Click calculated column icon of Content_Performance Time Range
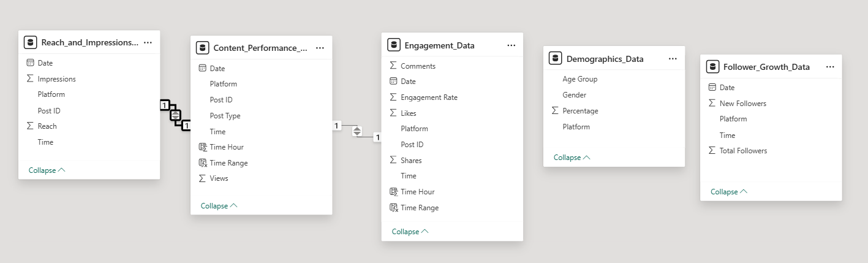868x263 pixels. (x=203, y=162)
